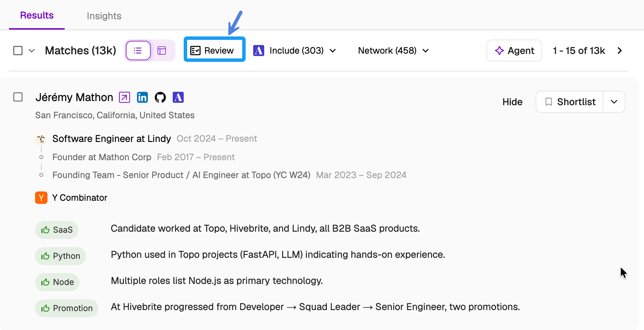Click 'Founder at Mathon Corp' role
644x330 pixels.
pos(102,157)
